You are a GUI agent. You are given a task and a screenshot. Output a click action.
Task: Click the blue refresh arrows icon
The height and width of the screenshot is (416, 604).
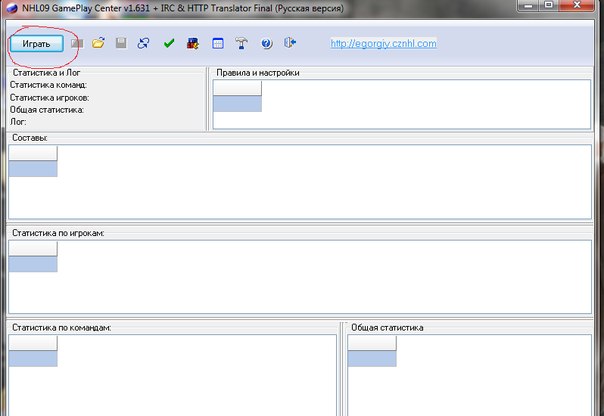tap(143, 43)
